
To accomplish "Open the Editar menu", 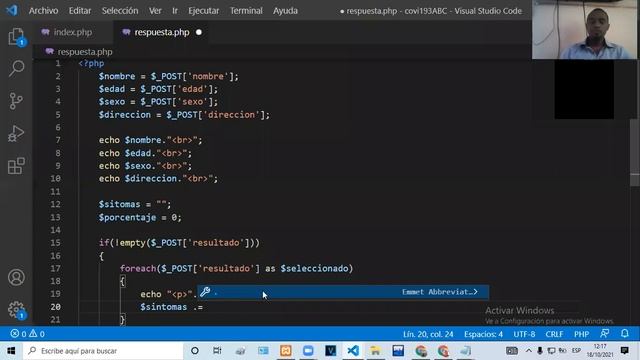I will [x=80, y=11].
